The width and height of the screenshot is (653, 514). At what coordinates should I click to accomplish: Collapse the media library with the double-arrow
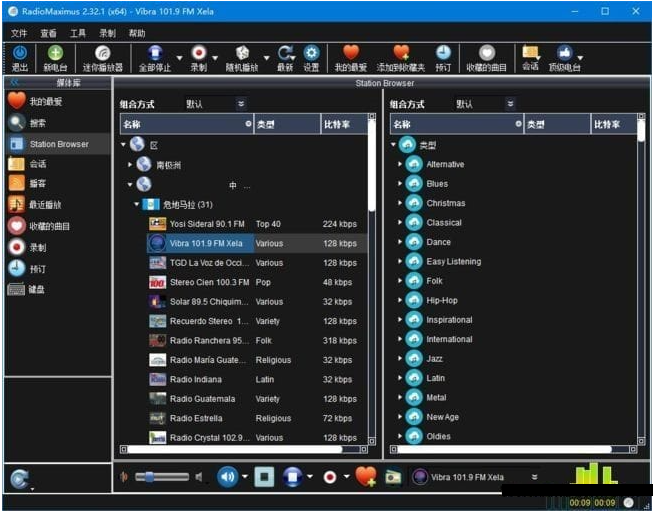coord(15,82)
